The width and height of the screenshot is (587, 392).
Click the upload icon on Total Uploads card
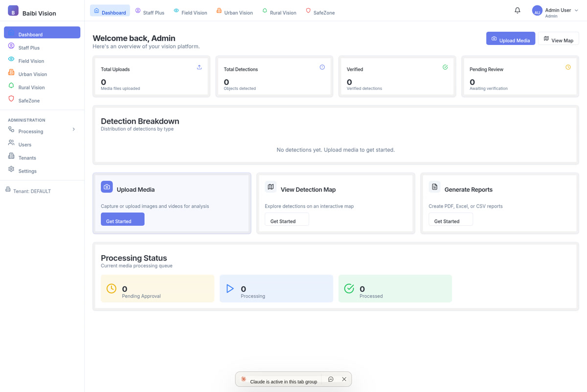[x=199, y=67]
